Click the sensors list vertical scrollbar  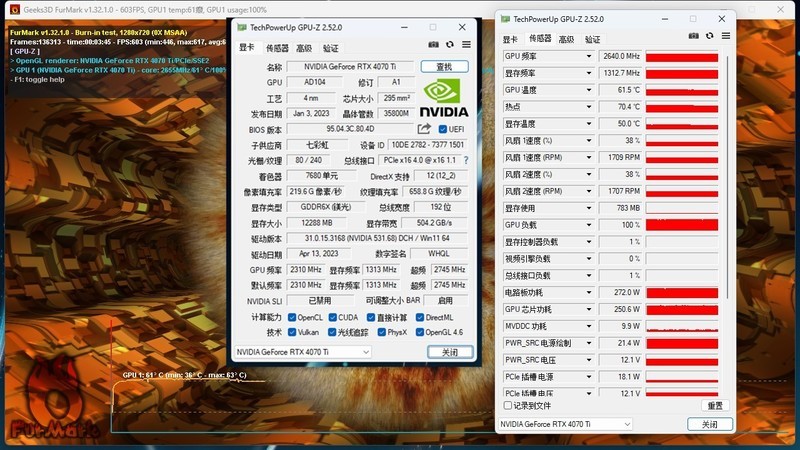tap(727, 179)
